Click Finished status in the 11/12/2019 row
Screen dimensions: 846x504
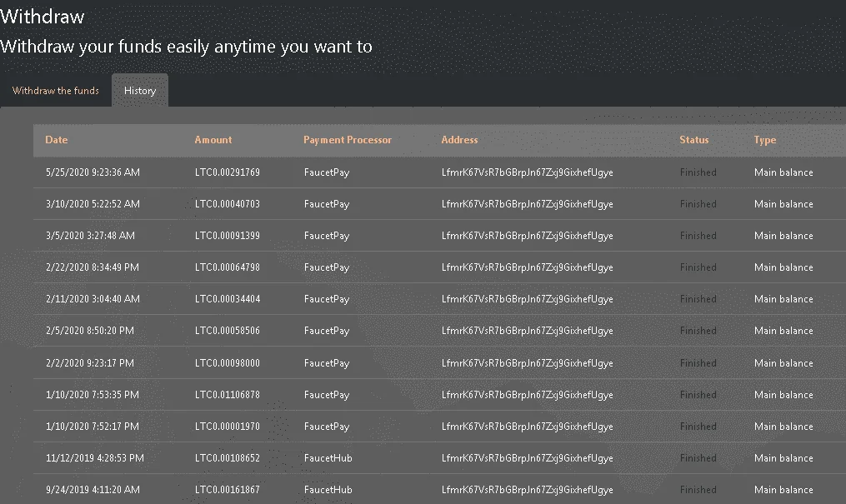(x=698, y=458)
